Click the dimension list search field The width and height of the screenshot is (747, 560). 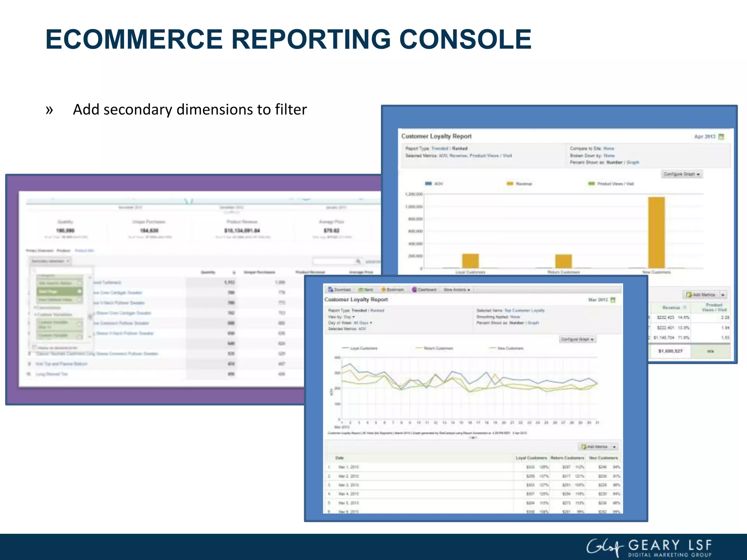(61, 271)
